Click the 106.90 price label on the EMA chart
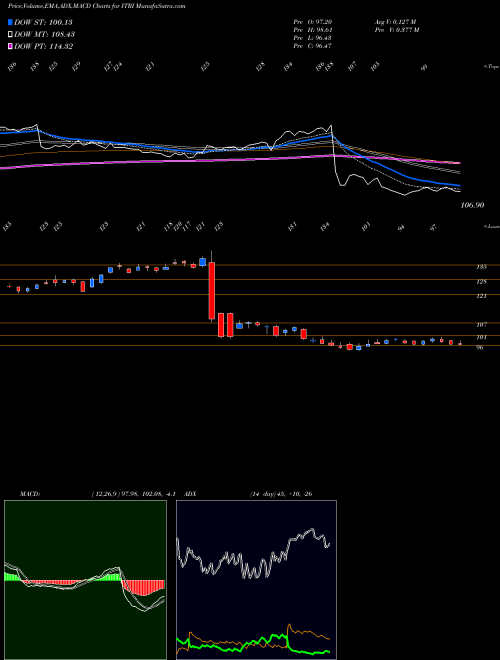The height and width of the screenshot is (660, 500). point(472,205)
